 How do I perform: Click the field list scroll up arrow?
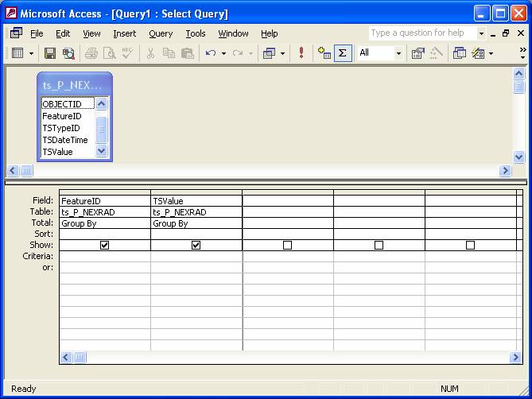click(x=101, y=103)
